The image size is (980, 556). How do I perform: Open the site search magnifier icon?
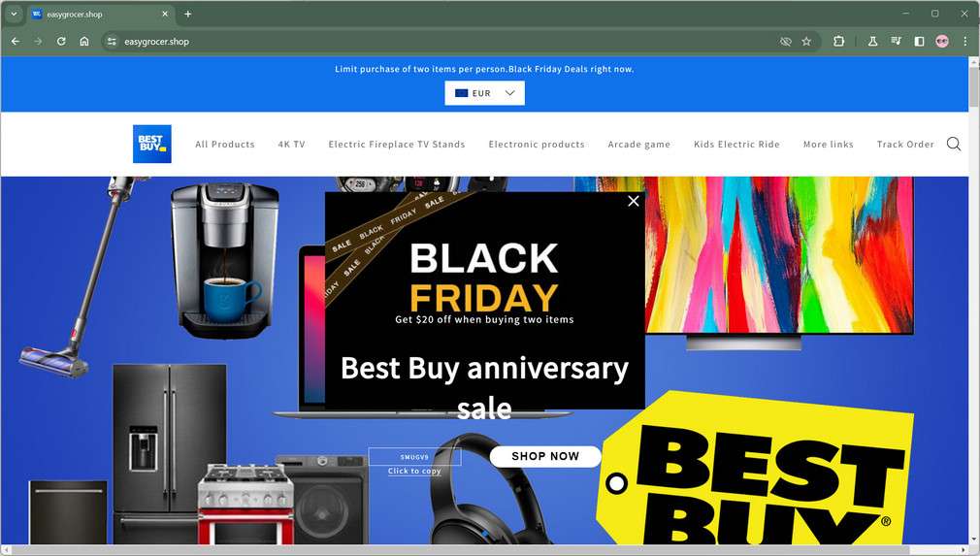(x=953, y=144)
